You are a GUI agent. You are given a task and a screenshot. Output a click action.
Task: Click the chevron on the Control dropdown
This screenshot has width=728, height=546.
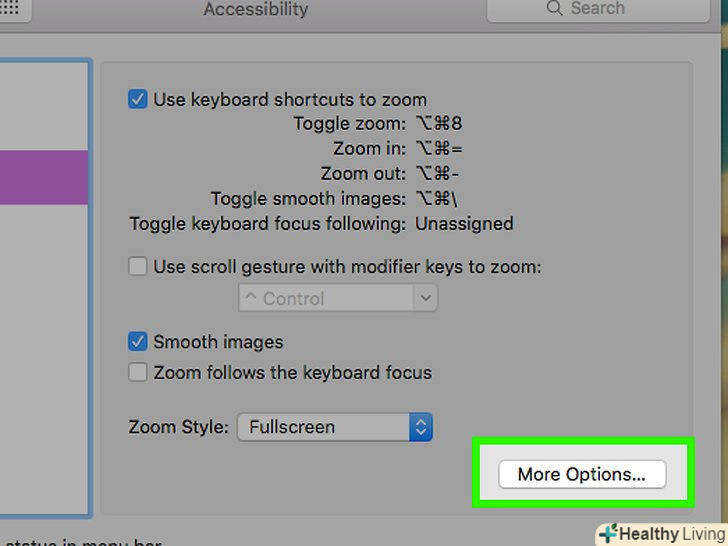pos(426,298)
